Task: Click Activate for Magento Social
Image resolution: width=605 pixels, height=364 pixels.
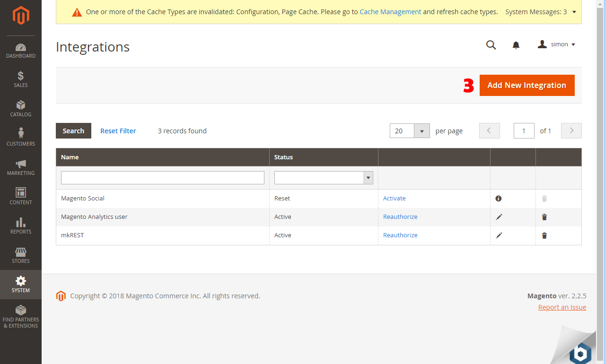Action: pos(395,199)
